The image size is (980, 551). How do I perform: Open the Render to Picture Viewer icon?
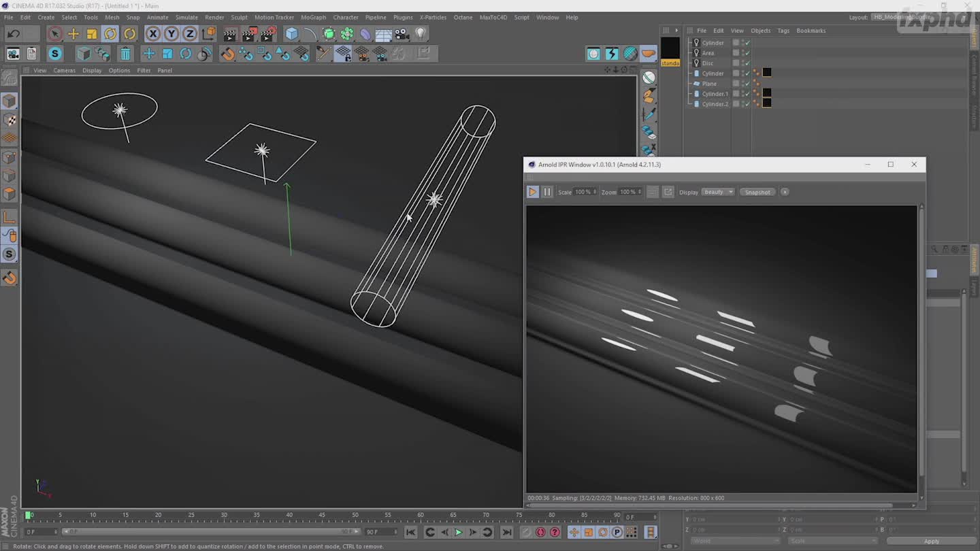249,33
